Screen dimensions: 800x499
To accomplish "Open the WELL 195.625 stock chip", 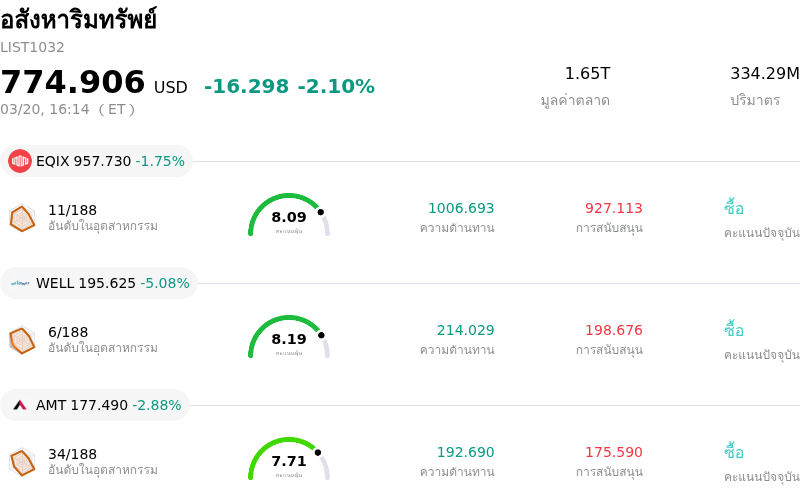I will point(99,283).
